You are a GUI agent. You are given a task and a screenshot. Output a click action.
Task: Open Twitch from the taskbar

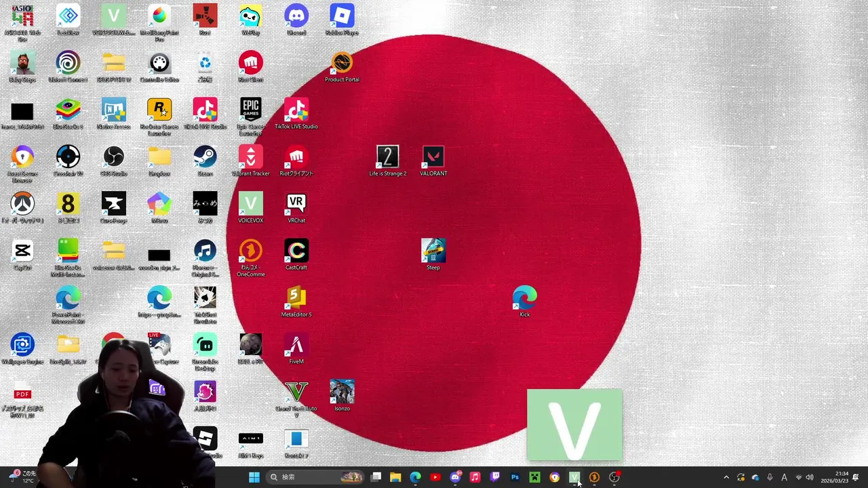point(495,477)
